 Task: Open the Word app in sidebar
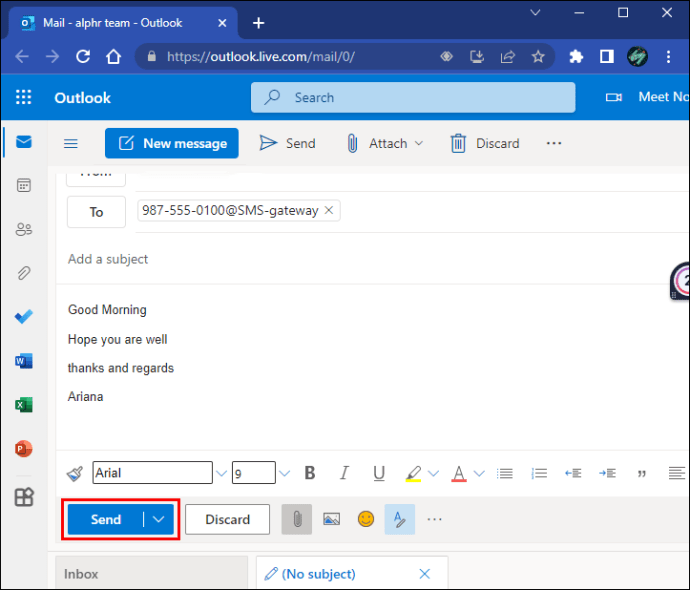pos(23,361)
